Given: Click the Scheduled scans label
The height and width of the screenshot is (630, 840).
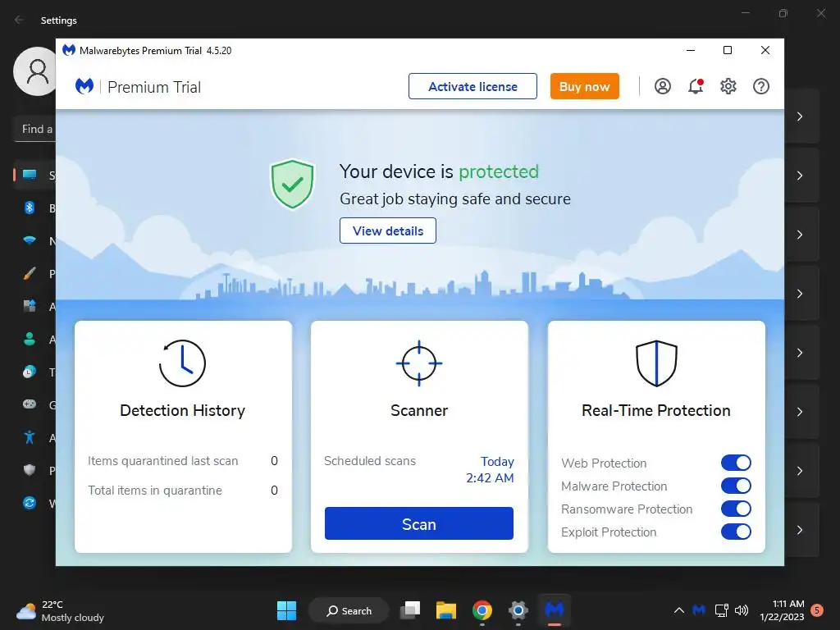Looking at the screenshot, I should [370, 461].
